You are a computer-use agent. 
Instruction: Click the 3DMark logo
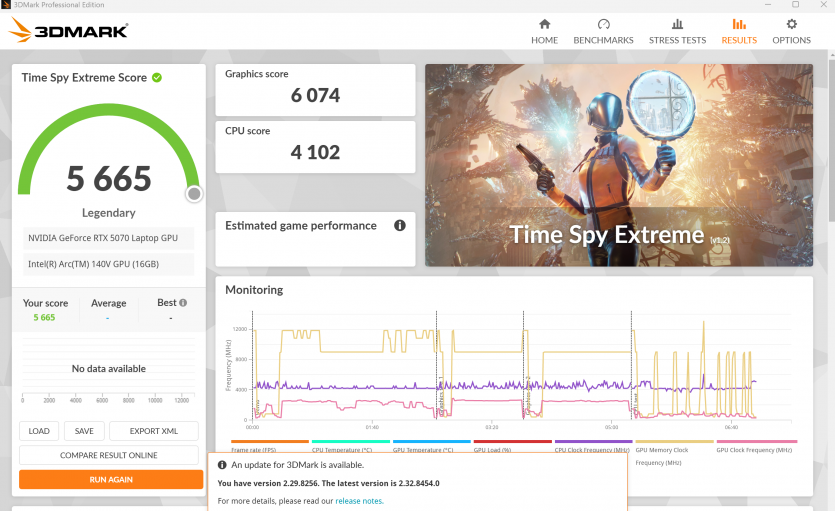tap(68, 30)
